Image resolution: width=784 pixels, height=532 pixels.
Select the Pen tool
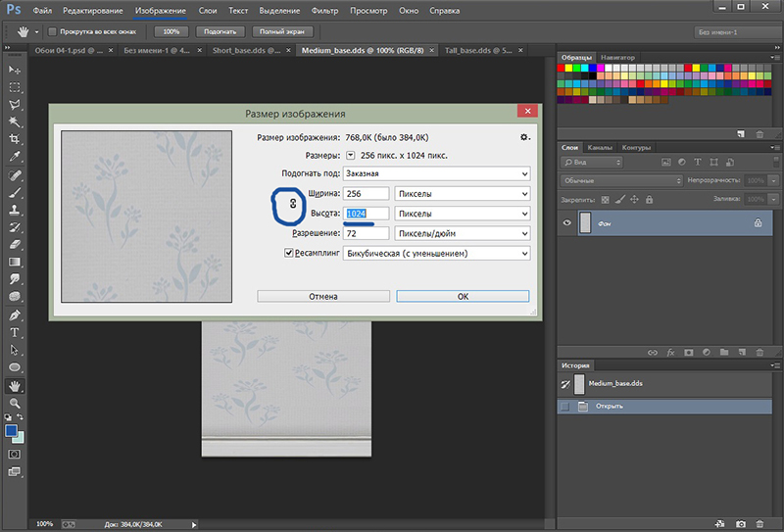15,315
